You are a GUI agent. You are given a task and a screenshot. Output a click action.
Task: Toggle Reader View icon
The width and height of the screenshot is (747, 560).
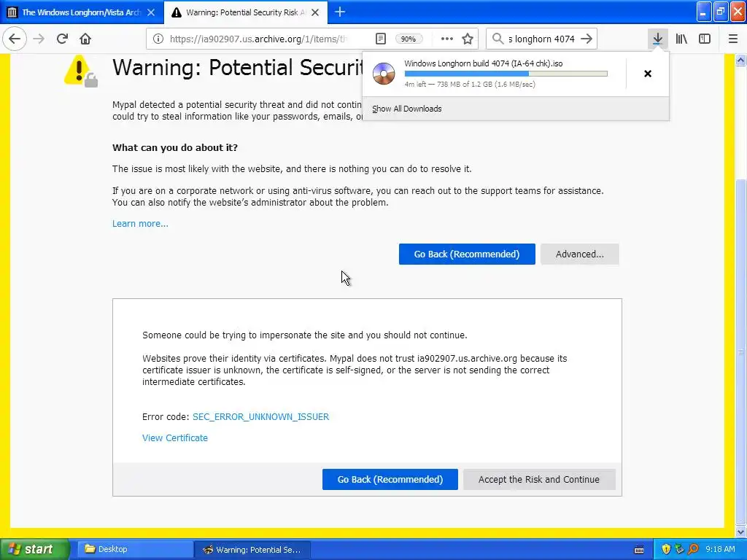tap(381, 39)
